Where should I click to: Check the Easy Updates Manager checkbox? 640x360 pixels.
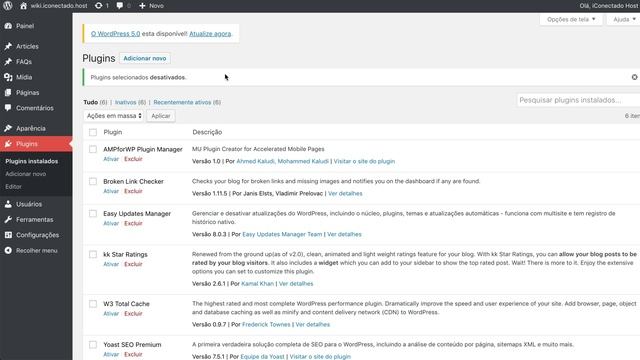point(93,214)
